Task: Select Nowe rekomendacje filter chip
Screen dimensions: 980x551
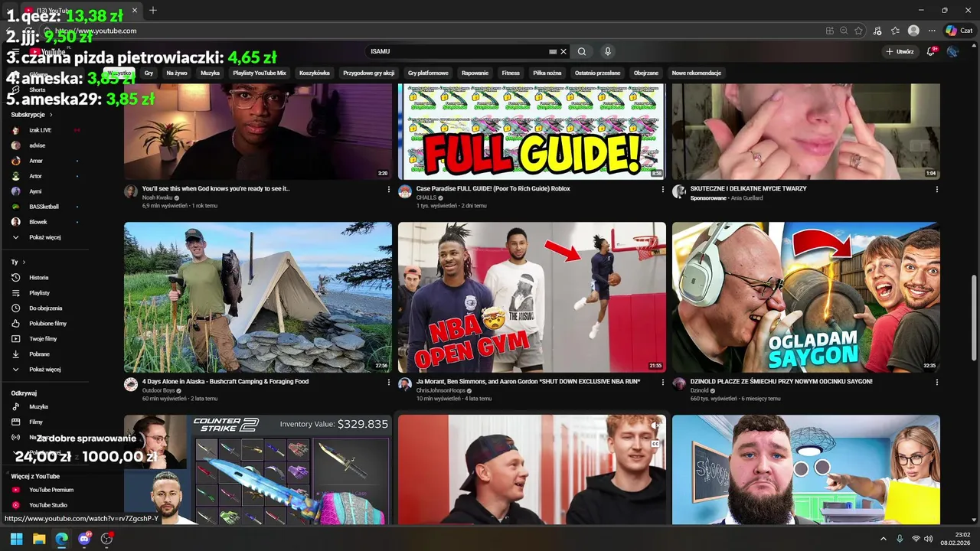Action: [x=697, y=73]
